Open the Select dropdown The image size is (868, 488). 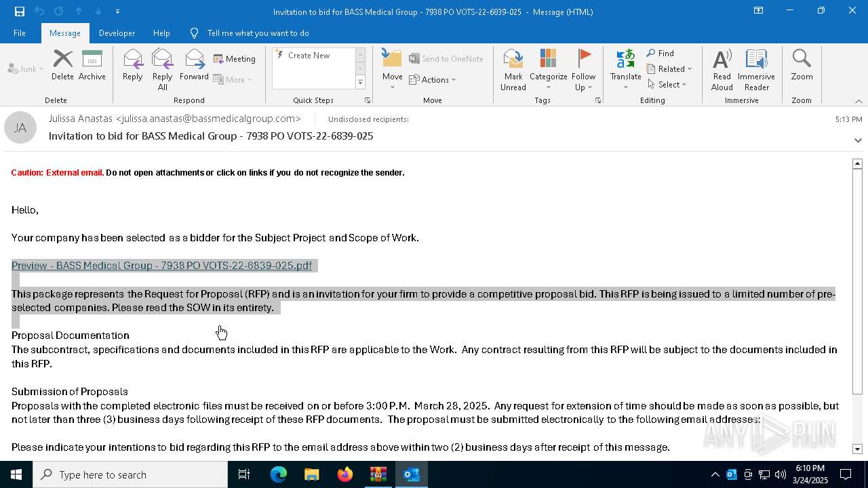667,85
